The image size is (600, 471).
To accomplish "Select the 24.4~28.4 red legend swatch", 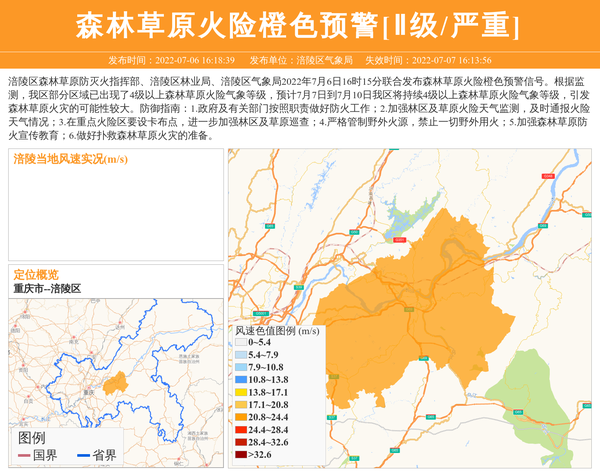I will tap(240, 429).
